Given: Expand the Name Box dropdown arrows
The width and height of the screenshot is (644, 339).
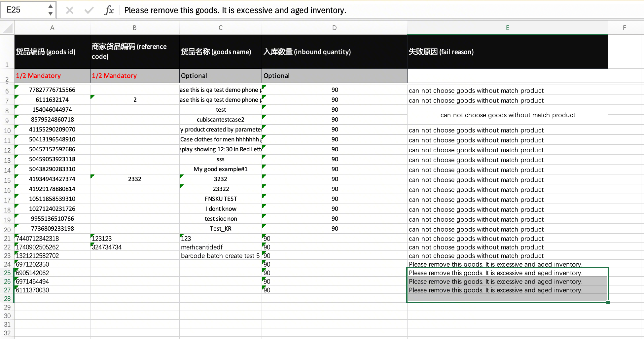Looking at the screenshot, I should click(x=50, y=10).
